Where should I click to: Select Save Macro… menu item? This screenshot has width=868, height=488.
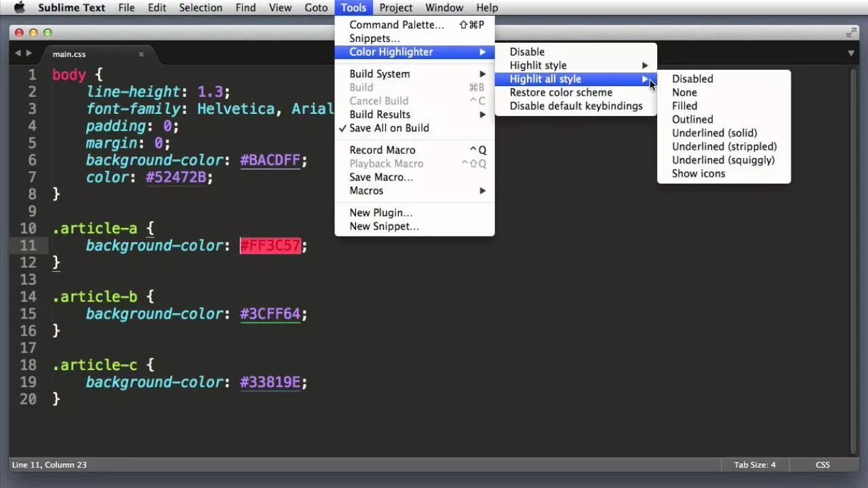414,177
